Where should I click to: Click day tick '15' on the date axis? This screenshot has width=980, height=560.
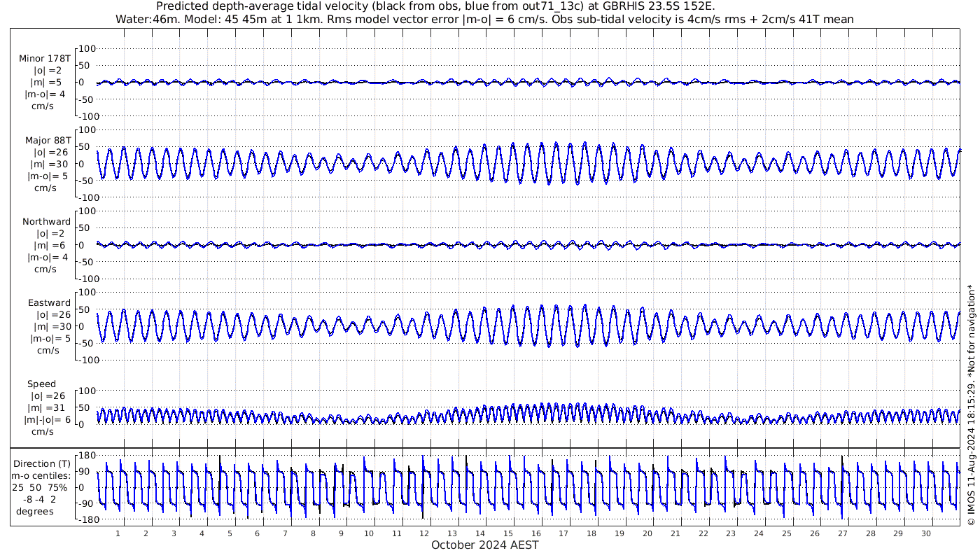click(x=508, y=533)
